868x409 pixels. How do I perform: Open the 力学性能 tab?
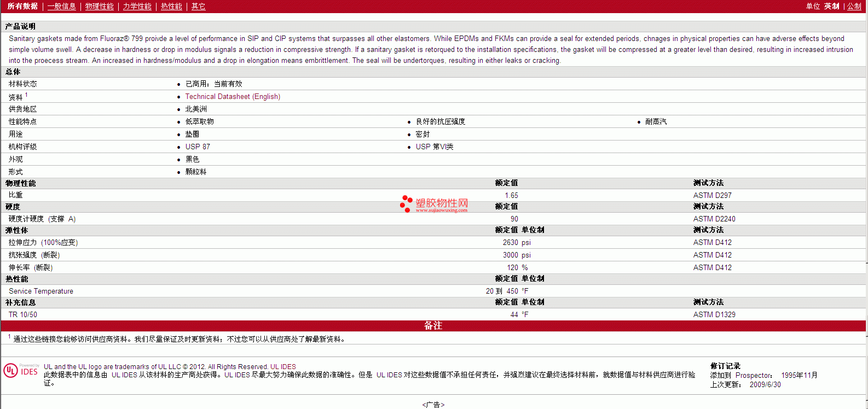(x=137, y=7)
